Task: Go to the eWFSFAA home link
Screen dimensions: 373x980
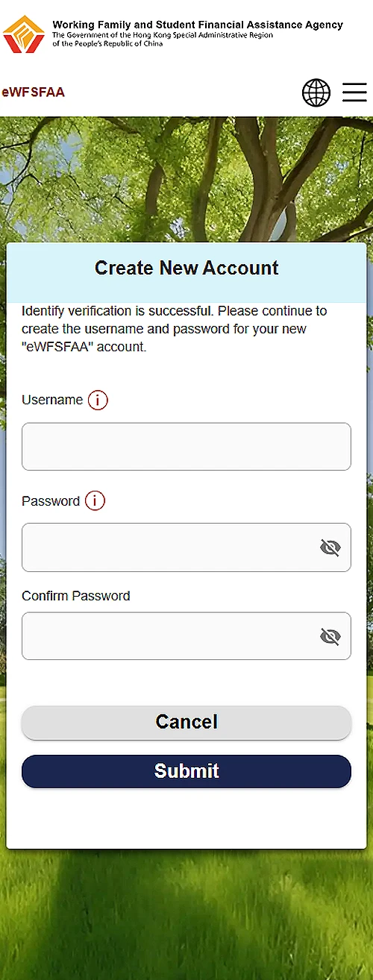Action: 34,92
